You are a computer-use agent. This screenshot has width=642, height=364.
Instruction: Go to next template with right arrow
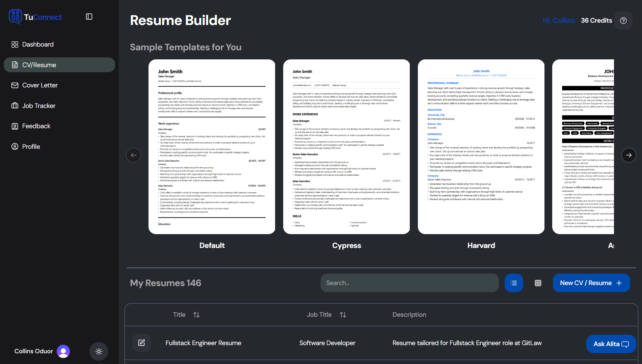(x=628, y=155)
